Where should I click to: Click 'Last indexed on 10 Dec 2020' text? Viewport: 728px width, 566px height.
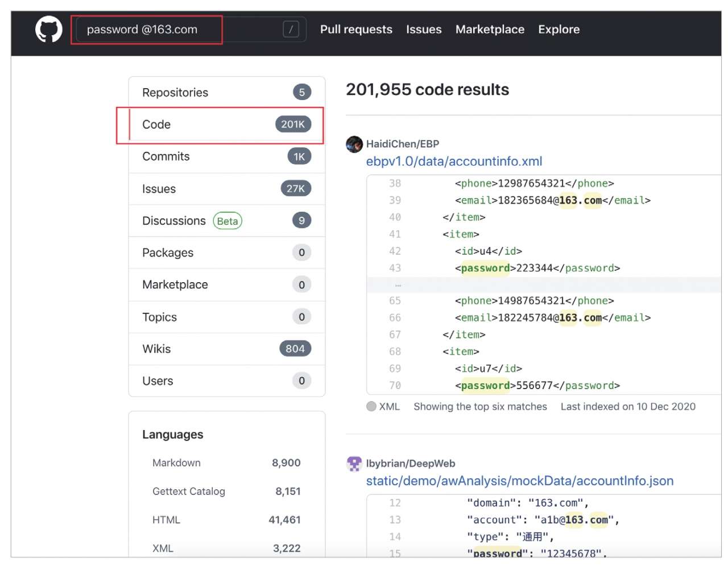tap(628, 406)
